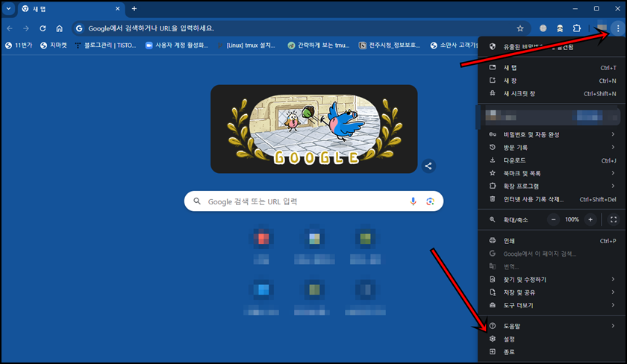
Task: Open the 사용자 계정 활성화 bookmark
Action: 177,45
